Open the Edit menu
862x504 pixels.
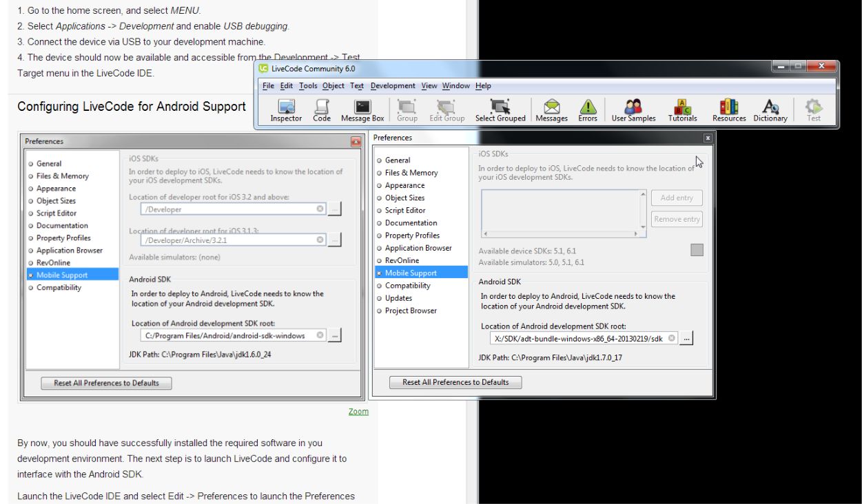(x=287, y=86)
